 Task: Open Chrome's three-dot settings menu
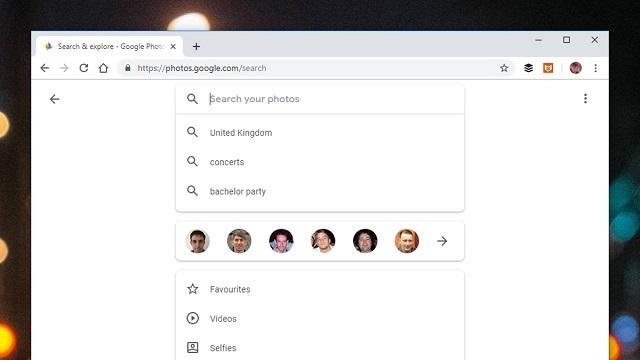coord(596,68)
